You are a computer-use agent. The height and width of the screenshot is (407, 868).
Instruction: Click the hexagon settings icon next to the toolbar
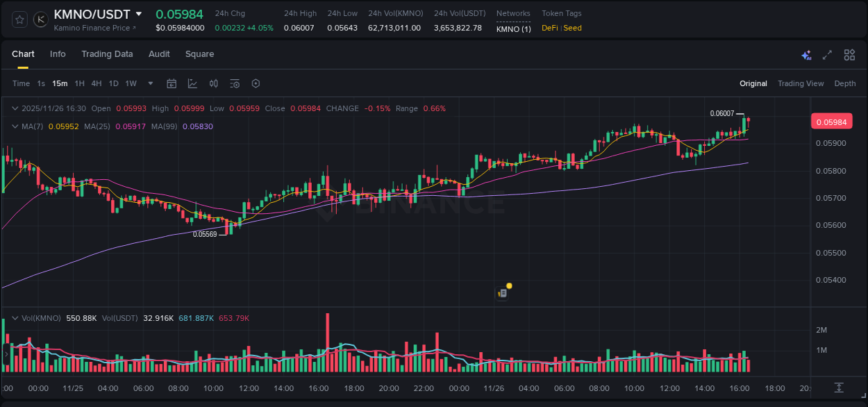coord(256,83)
